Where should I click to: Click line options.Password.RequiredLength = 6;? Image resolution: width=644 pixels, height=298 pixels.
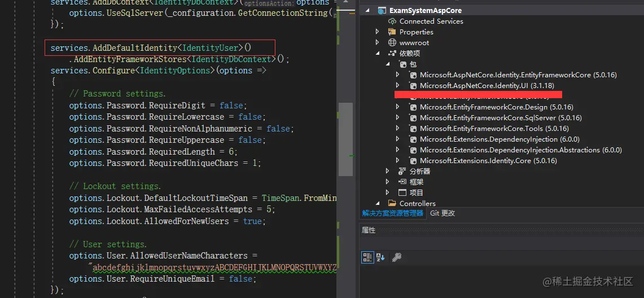(154, 152)
